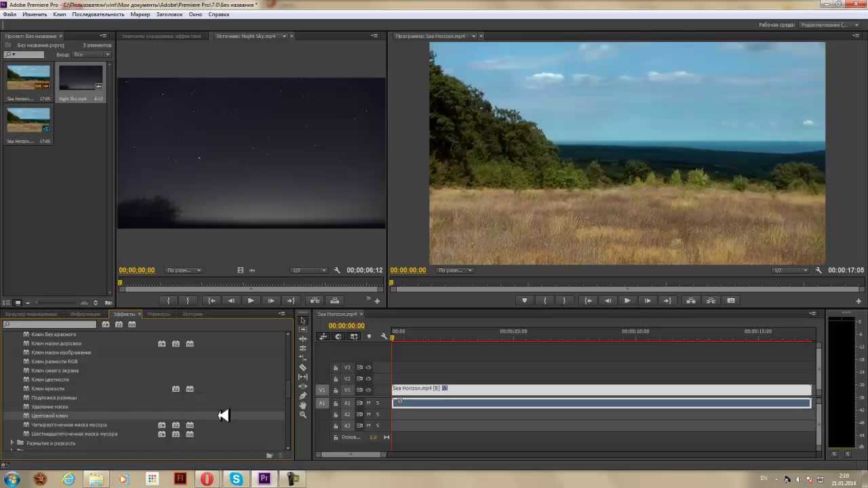Open Skype from the taskbar
868x488 pixels.
pyautogui.click(x=236, y=479)
